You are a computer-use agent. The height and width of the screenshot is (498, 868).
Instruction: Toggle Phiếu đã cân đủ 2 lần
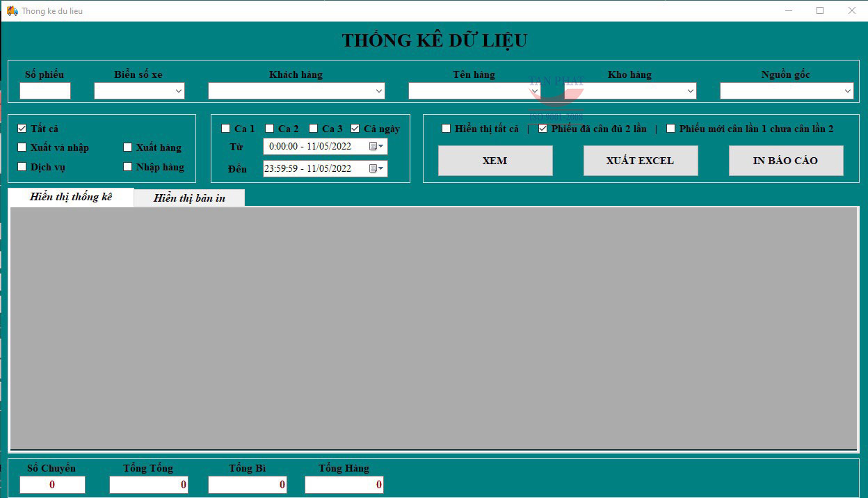pos(543,129)
